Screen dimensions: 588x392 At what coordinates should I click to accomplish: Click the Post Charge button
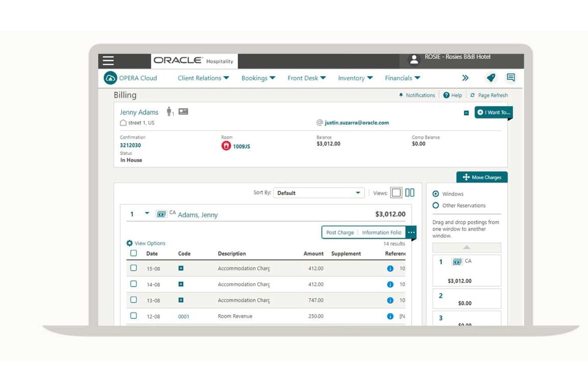[x=340, y=232]
